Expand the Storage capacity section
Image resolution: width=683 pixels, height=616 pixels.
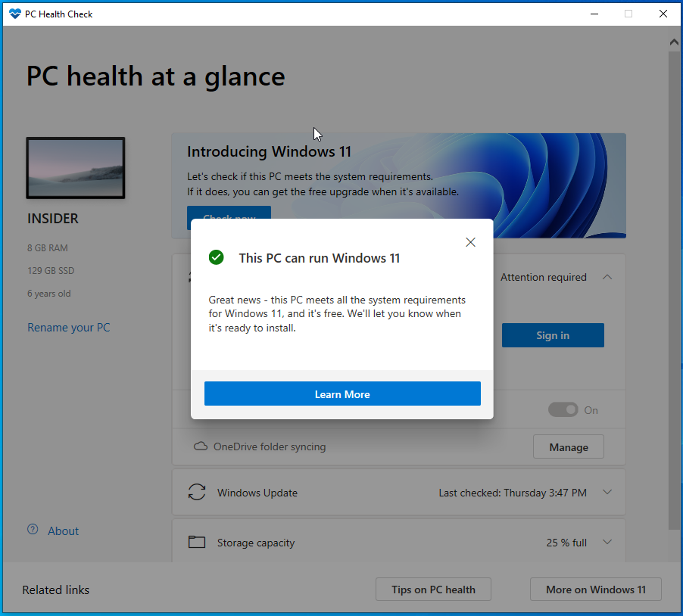tap(607, 542)
